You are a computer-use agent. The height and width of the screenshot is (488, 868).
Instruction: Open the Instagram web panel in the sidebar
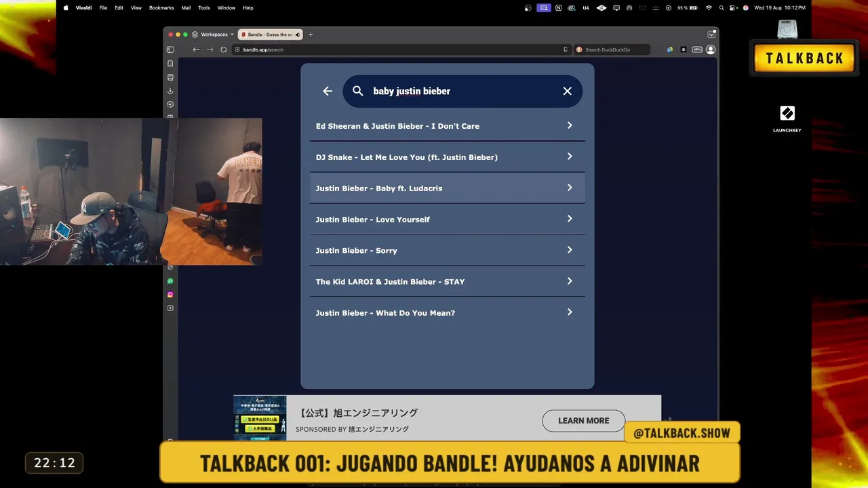click(x=170, y=295)
